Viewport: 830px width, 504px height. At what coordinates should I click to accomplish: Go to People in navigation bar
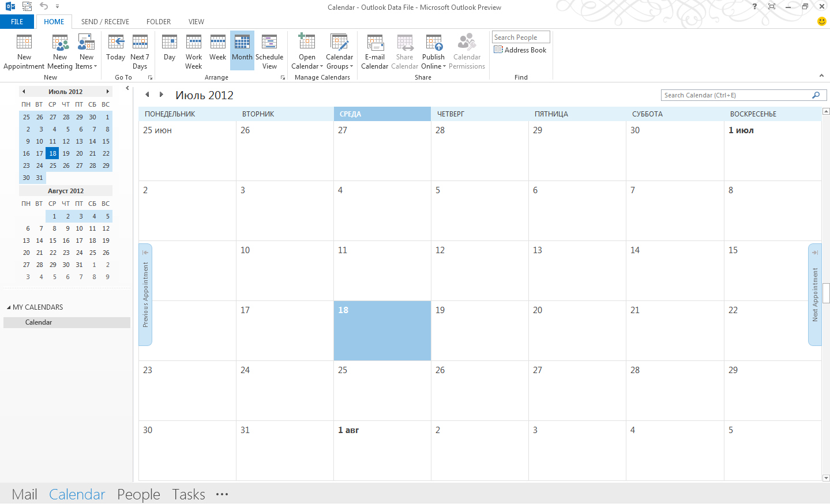pyautogui.click(x=138, y=494)
